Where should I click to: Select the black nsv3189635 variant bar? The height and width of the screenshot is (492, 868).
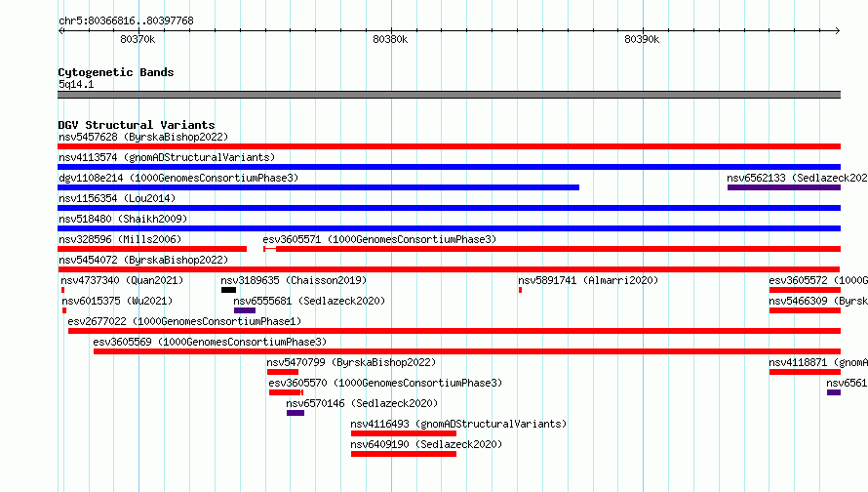pos(228,290)
